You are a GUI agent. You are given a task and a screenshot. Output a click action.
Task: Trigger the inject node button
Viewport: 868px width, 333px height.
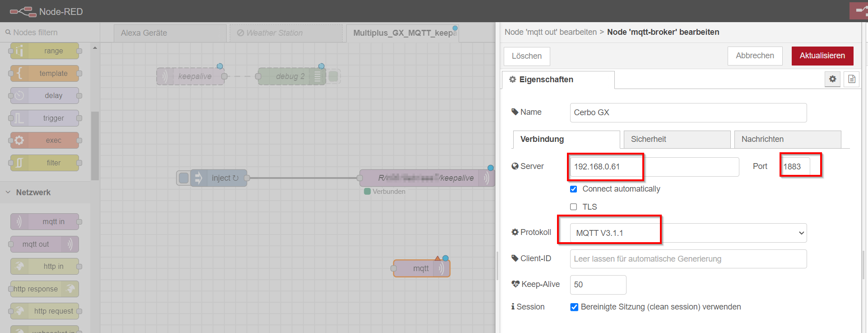point(184,178)
